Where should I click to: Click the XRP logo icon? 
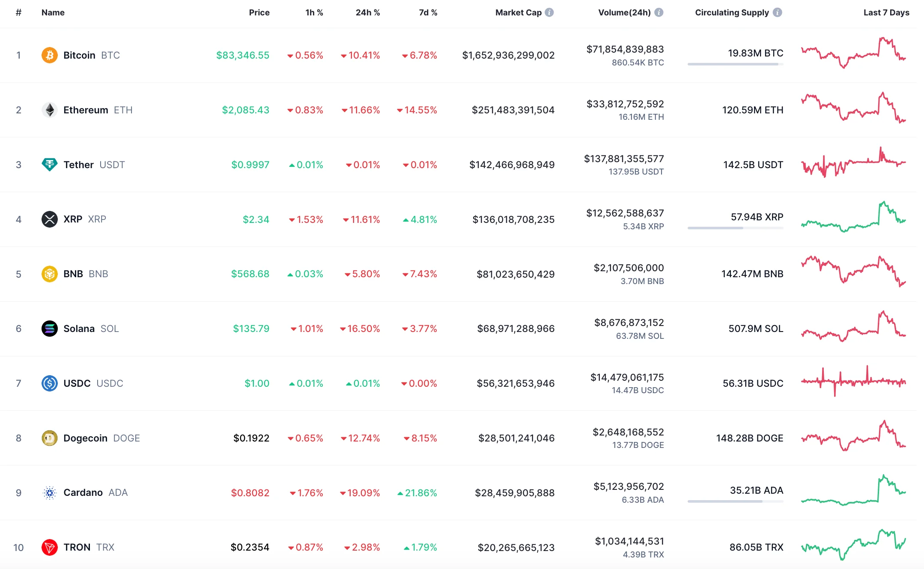tap(50, 219)
